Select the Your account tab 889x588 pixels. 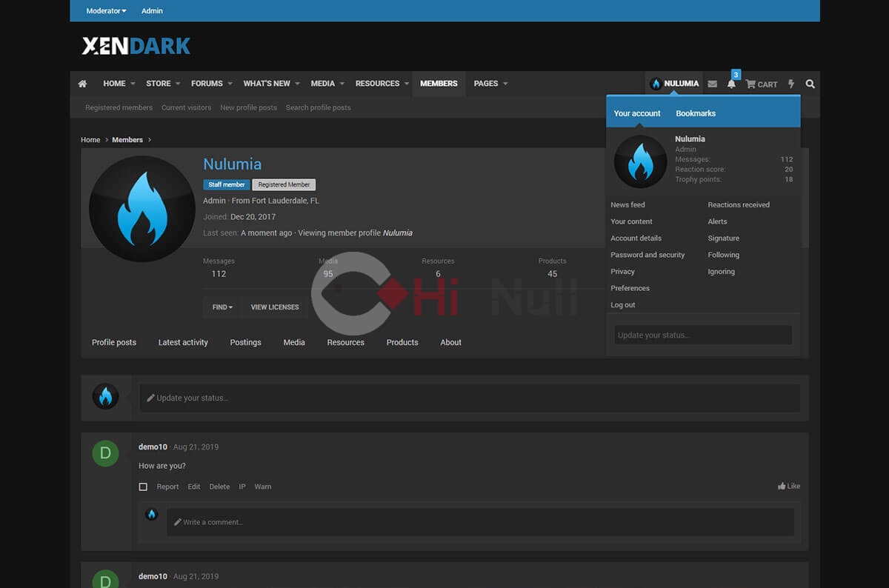pyautogui.click(x=637, y=113)
